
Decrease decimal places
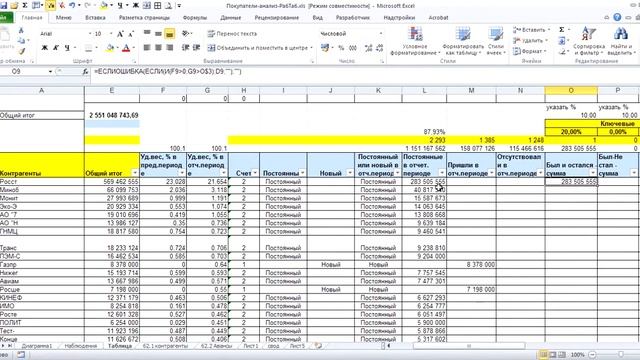tap(380, 48)
